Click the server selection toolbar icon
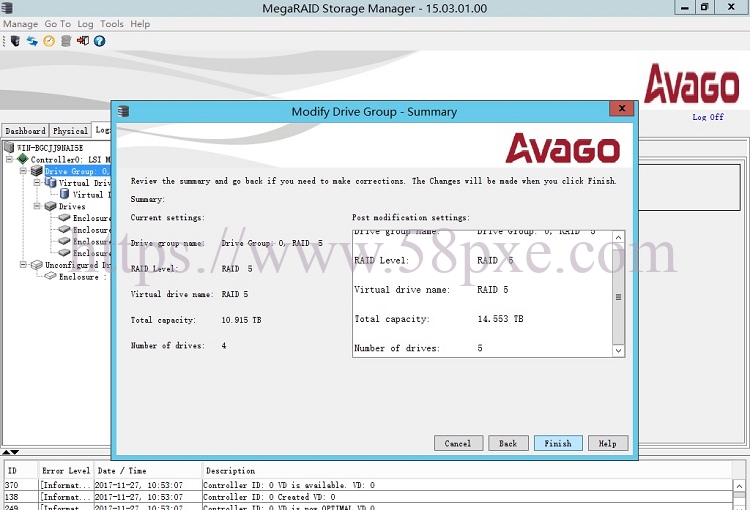 click(x=15, y=41)
